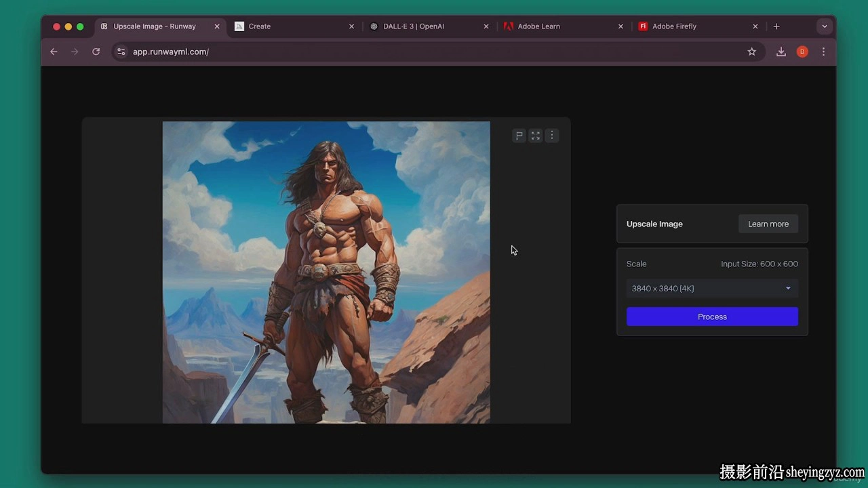Viewport: 868px width, 488px height.
Task: Bookmark this page with the star icon
Action: pos(751,52)
